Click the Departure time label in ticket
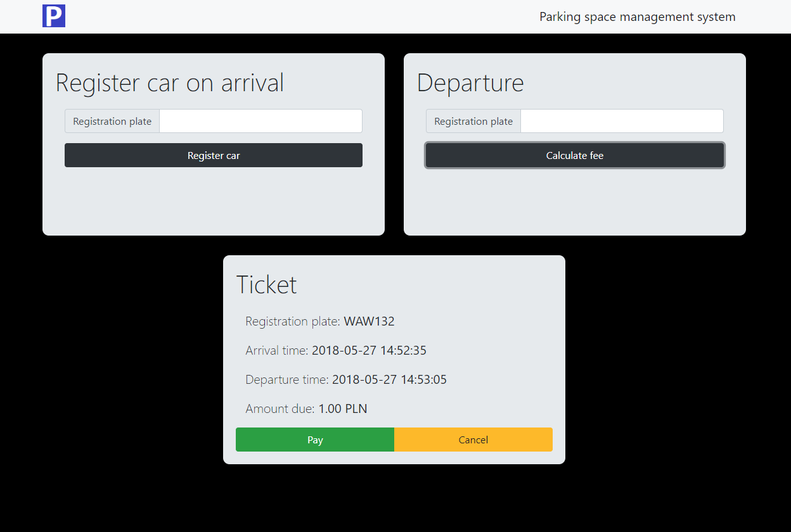The image size is (791, 532). (287, 379)
